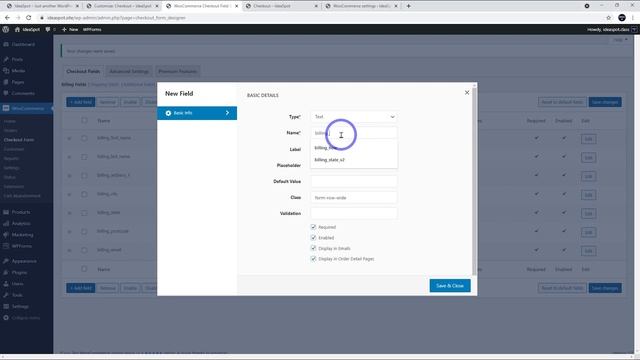Click the Products icon in sidebar
This screenshot has width=640, height=360.
pos(6,212)
